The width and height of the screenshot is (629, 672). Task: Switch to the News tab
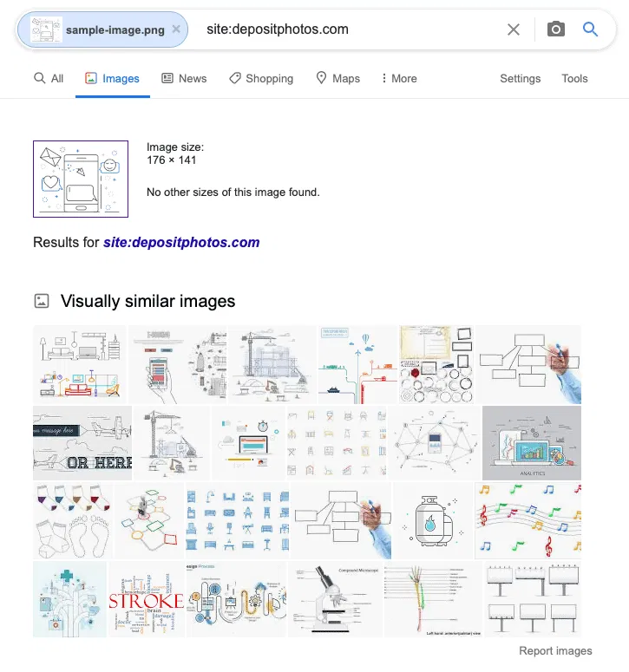(x=184, y=78)
